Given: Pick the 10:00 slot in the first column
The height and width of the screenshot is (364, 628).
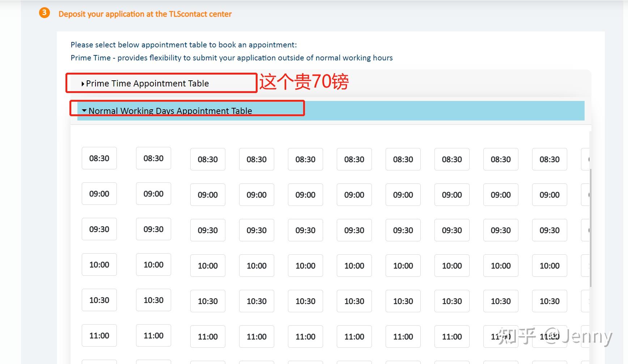Looking at the screenshot, I should (99, 264).
